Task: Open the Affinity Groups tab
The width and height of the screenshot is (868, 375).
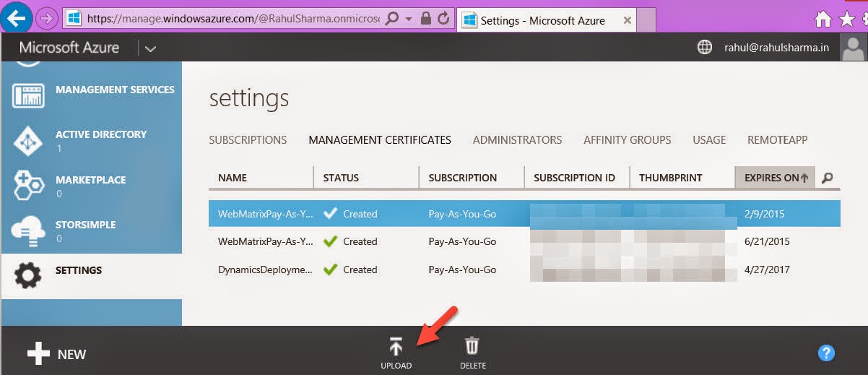Action: (x=627, y=140)
